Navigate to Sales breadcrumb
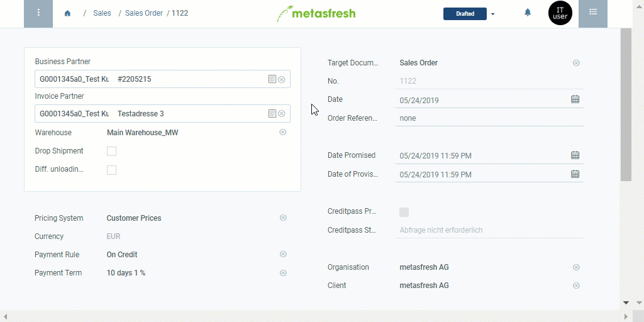 tap(102, 13)
